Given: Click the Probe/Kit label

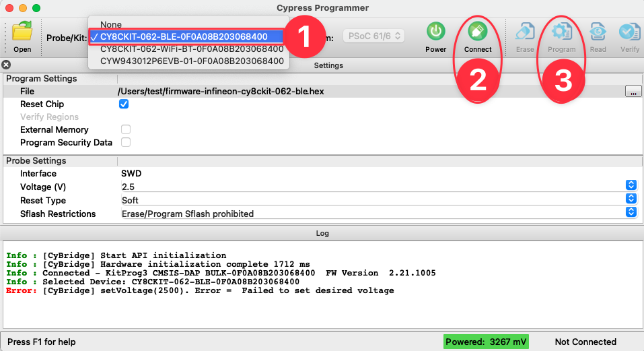Looking at the screenshot, I should click(67, 38).
